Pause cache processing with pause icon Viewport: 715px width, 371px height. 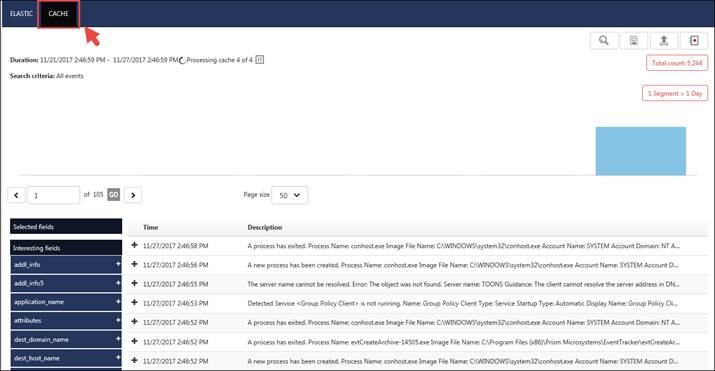[x=259, y=60]
